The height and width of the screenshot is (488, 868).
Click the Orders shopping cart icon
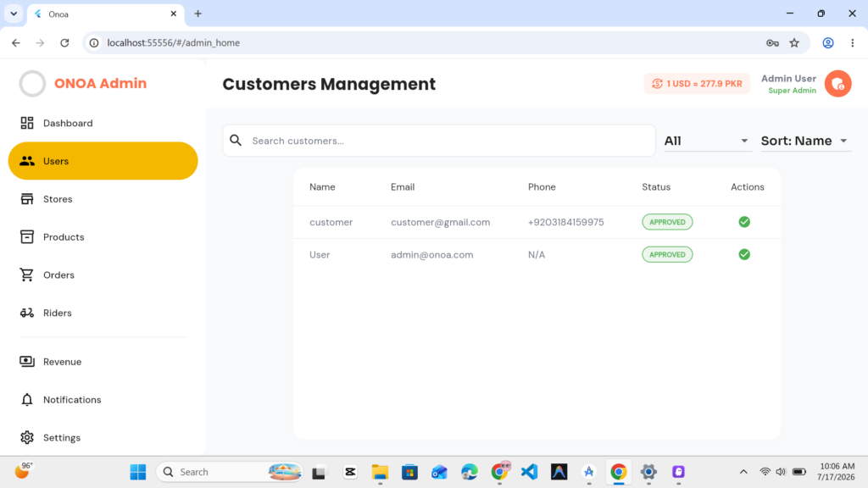click(26, 275)
